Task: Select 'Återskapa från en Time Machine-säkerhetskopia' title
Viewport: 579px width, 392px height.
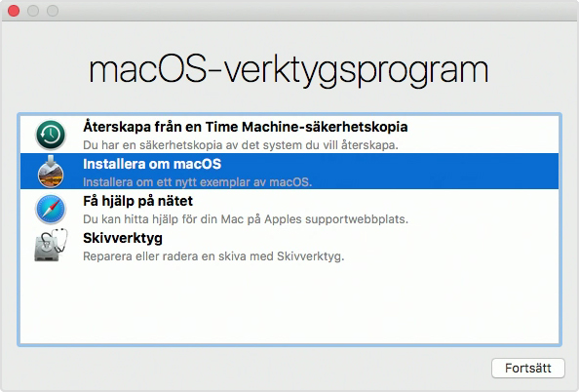Action: click(246, 127)
